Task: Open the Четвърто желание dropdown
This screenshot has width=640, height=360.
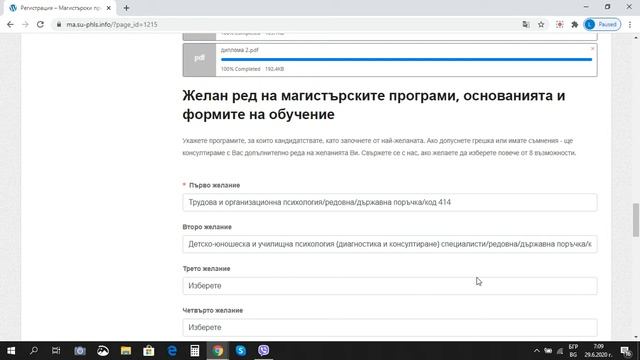Action: point(390,327)
